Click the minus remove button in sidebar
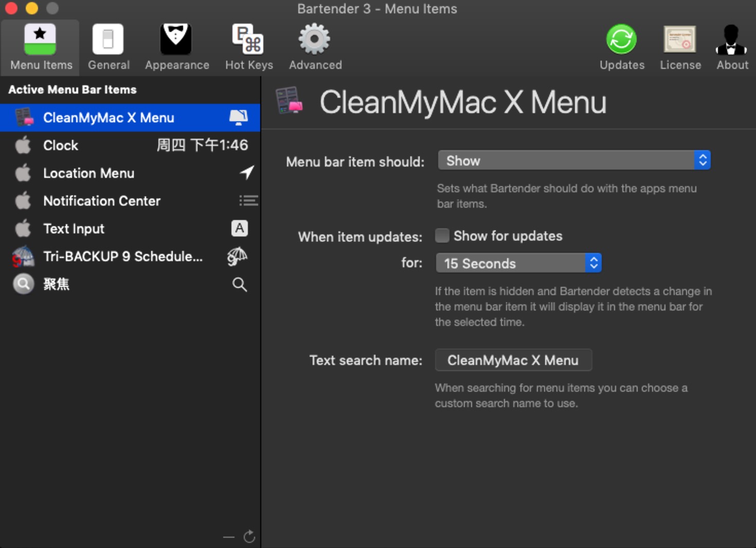The image size is (756, 548). 229,537
